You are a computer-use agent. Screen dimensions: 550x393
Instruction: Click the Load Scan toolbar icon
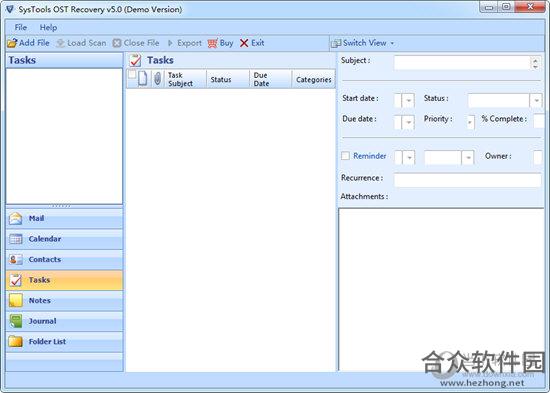point(61,43)
